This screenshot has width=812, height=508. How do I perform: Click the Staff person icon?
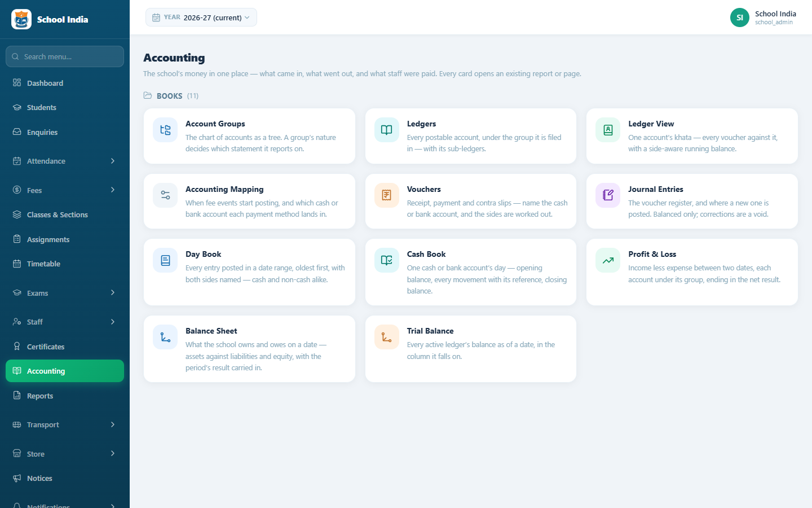[x=17, y=322]
